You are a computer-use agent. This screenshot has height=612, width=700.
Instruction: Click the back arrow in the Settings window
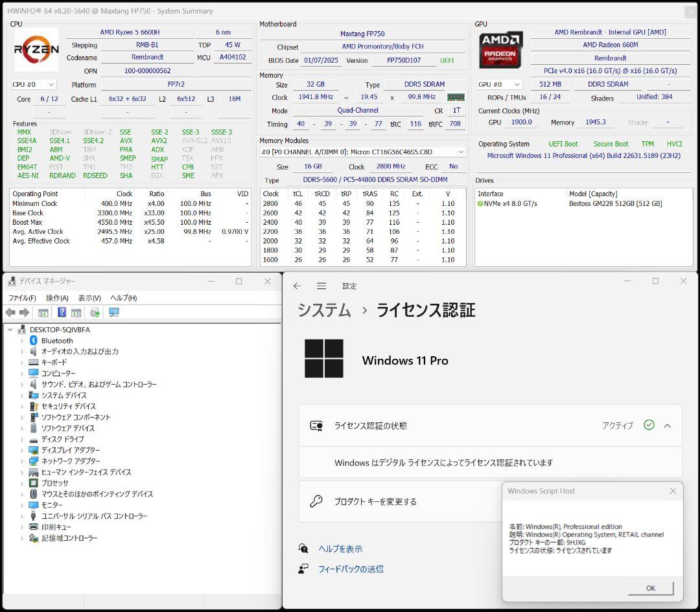tap(297, 286)
